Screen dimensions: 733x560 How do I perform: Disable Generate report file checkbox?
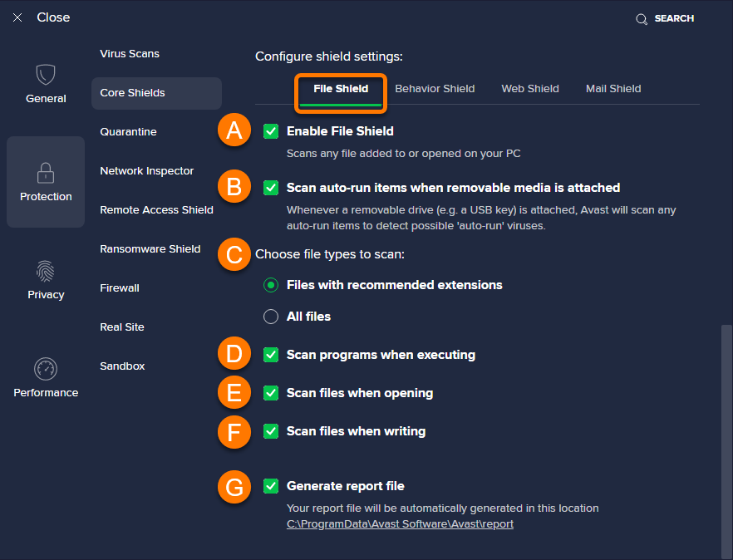271,486
